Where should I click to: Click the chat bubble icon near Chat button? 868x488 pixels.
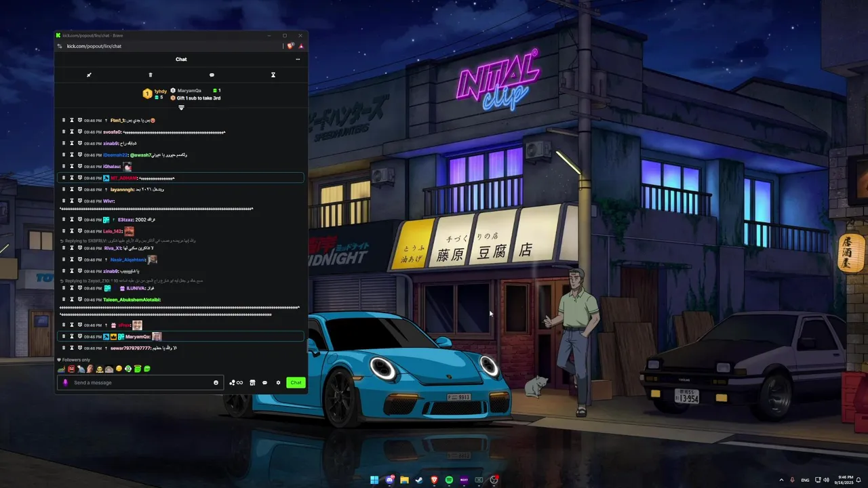[x=265, y=383]
